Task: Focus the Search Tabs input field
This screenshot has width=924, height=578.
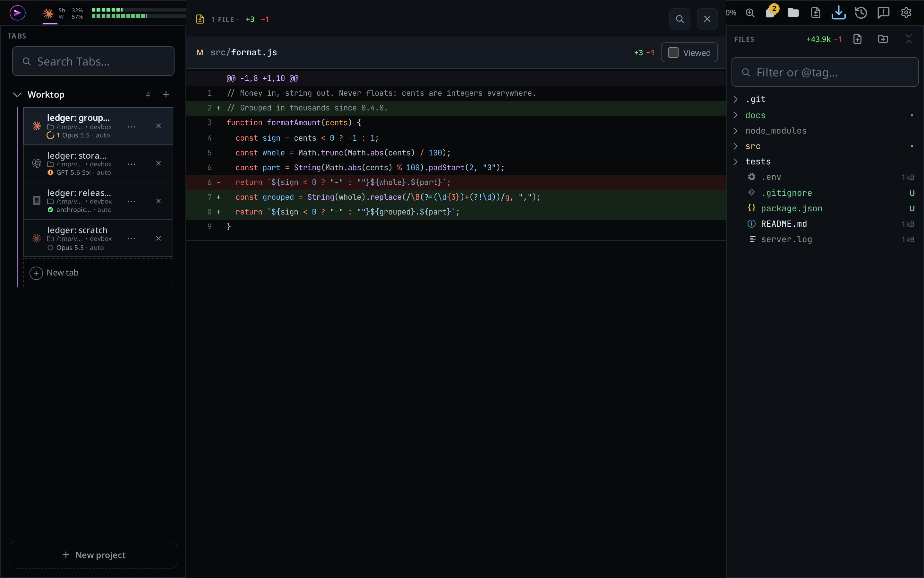Action: [x=93, y=61]
